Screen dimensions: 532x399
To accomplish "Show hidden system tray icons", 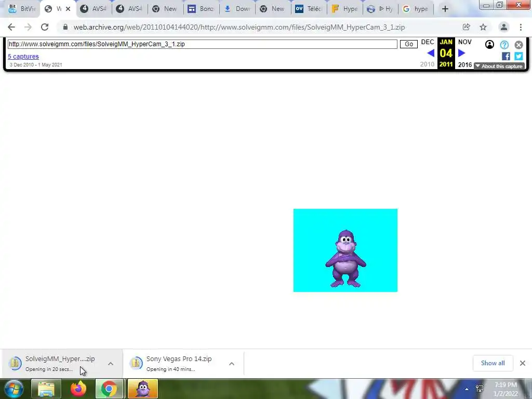I will [467, 389].
